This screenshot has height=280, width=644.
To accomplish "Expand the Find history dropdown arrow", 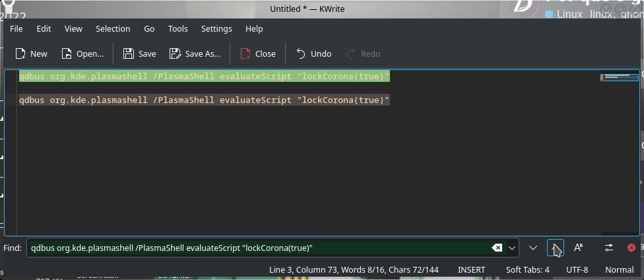I will coord(512,248).
